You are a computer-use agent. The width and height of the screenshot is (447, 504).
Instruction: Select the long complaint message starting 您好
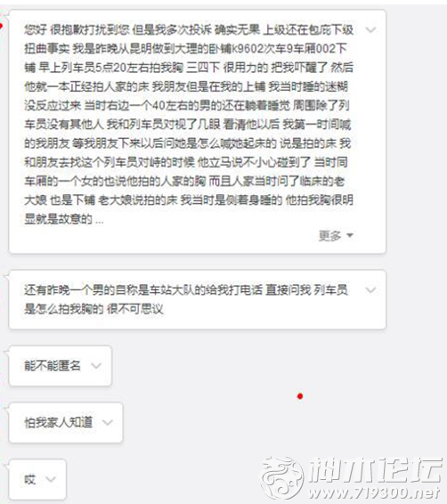click(x=198, y=132)
